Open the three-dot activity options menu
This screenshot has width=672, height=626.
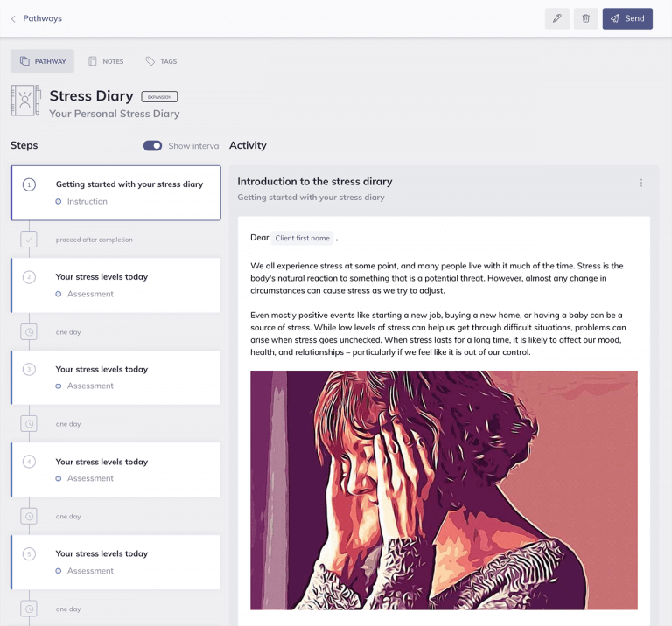click(640, 183)
